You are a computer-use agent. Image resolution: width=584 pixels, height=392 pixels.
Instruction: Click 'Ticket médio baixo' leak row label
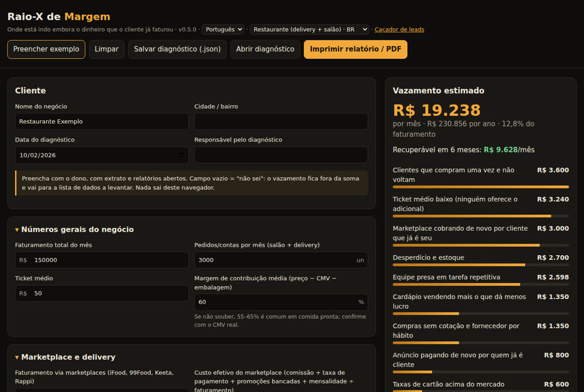455,204
